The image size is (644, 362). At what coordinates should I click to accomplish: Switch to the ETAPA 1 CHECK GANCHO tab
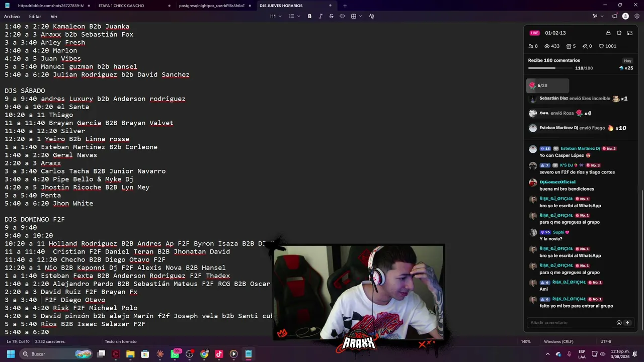pos(121,6)
